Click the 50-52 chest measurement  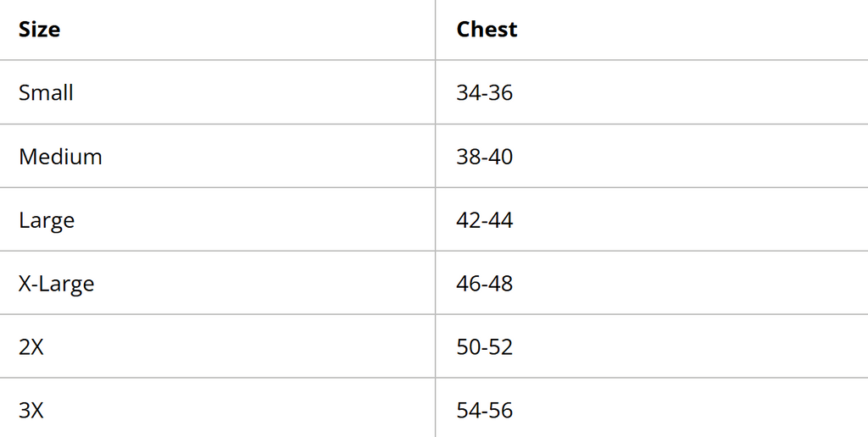(x=484, y=347)
